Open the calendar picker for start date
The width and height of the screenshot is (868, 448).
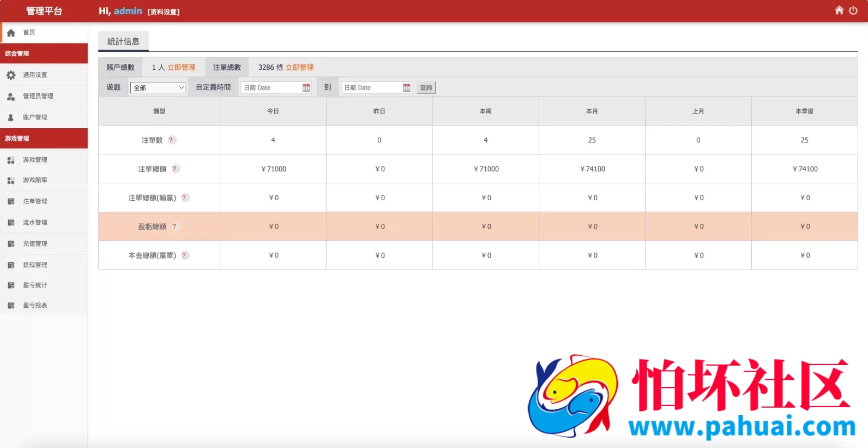306,88
